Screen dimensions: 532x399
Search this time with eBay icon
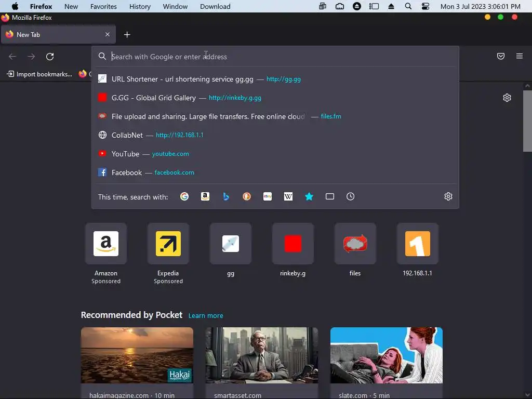(268, 196)
